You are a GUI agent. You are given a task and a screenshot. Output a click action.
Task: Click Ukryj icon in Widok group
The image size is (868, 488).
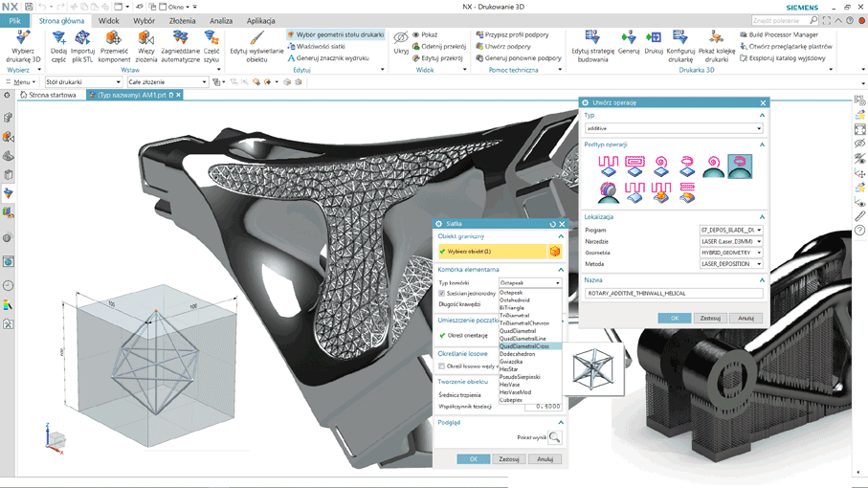(401, 38)
